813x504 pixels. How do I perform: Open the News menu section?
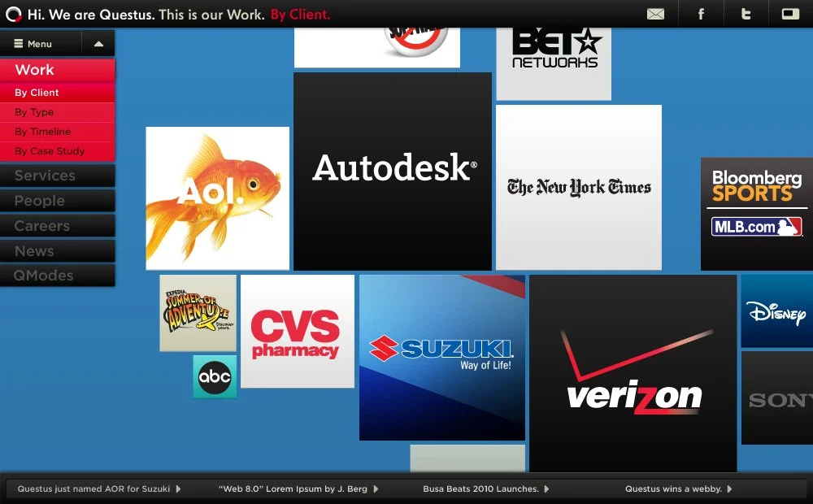pyautogui.click(x=57, y=251)
